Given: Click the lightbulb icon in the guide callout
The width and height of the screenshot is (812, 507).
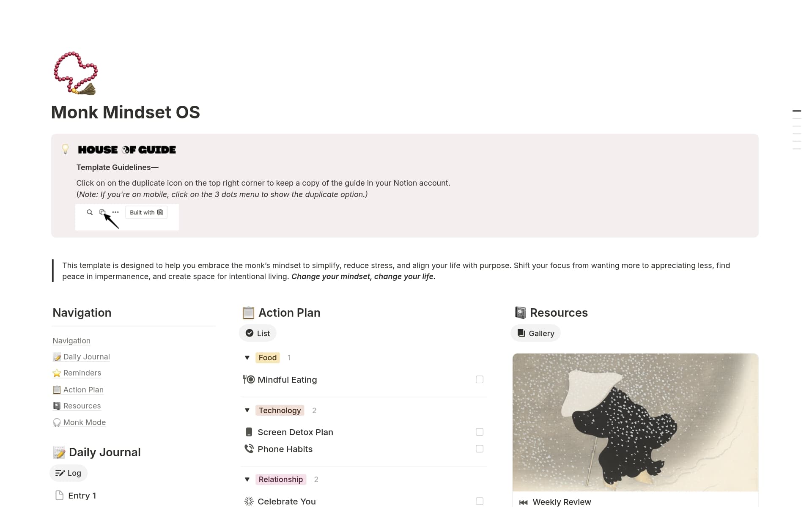Looking at the screenshot, I should point(66,149).
